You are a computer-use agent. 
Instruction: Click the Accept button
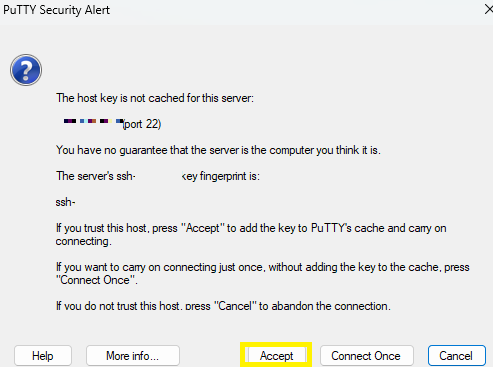pos(276,356)
